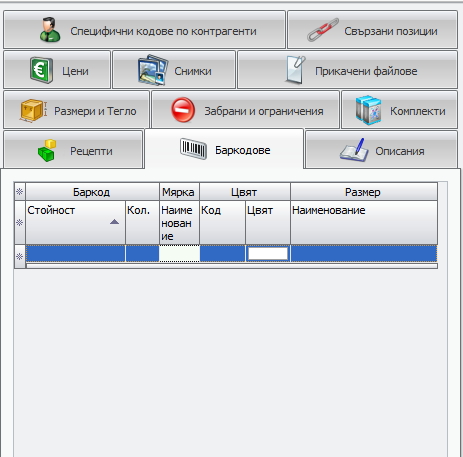This screenshot has width=463, height=457.
Task: Open the Описания tab
Action: pyautogui.click(x=381, y=151)
